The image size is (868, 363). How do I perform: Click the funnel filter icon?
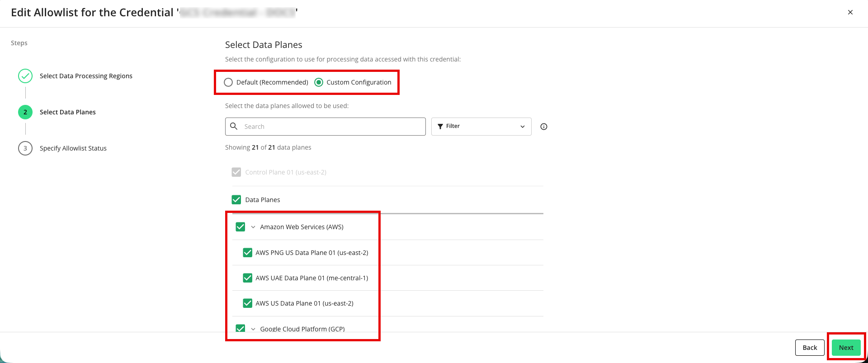(x=440, y=127)
